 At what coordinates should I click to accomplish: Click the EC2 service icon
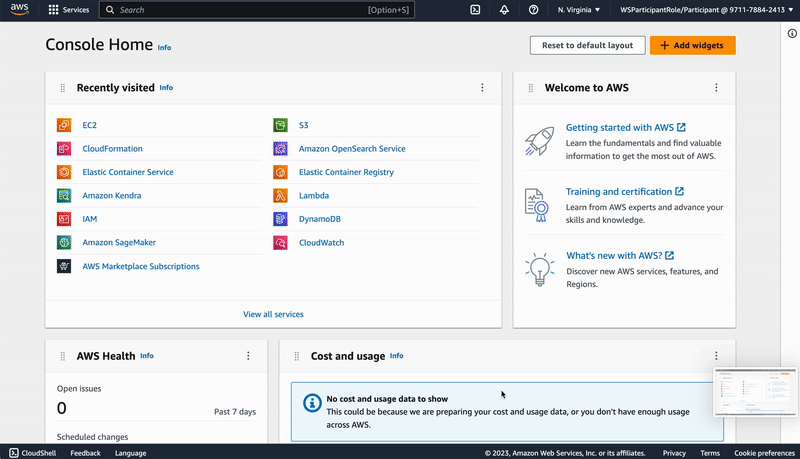click(64, 125)
